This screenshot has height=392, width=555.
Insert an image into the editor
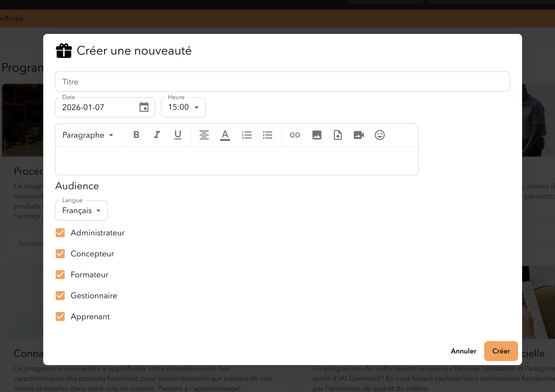(317, 135)
